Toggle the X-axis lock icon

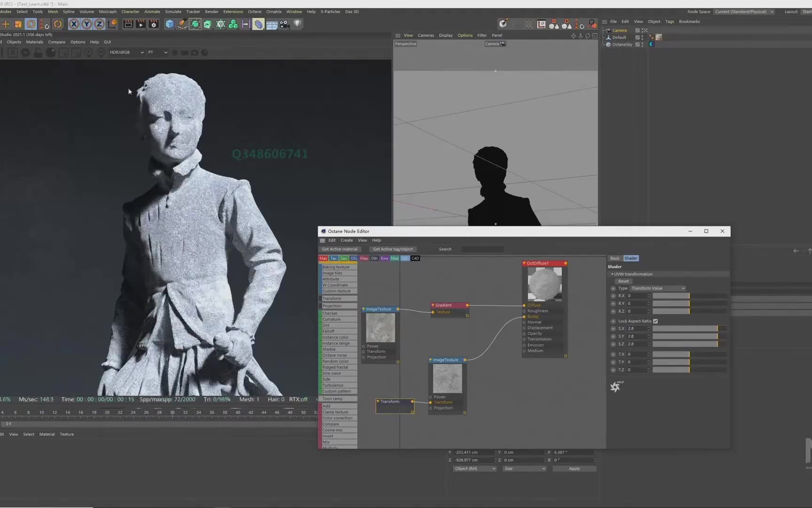[x=74, y=24]
